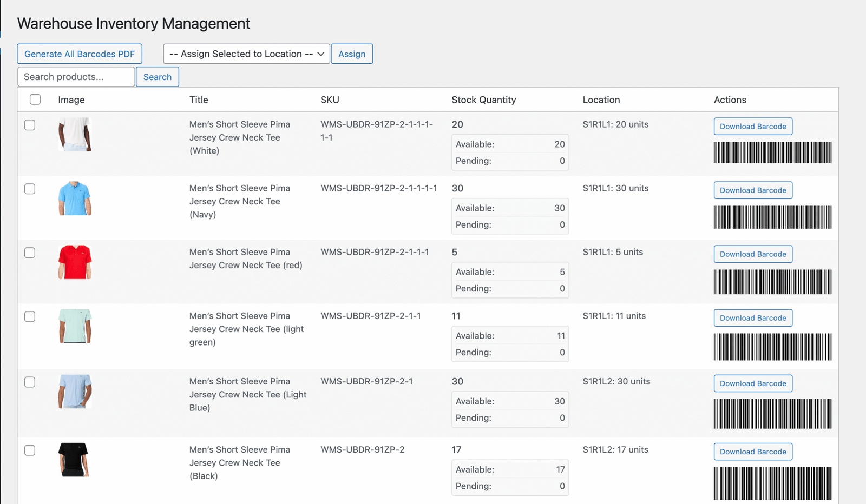Click title ending in (red)

[246, 258]
